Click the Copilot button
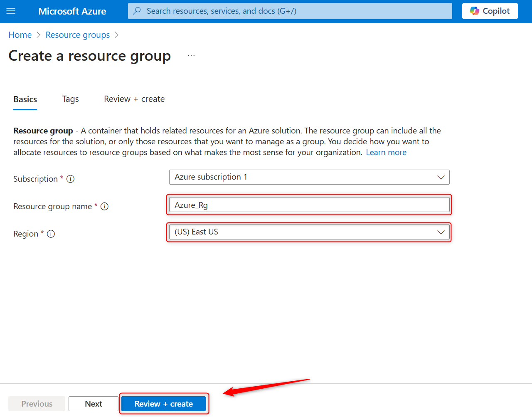Screen dimensions: 532x417 click(490, 11)
